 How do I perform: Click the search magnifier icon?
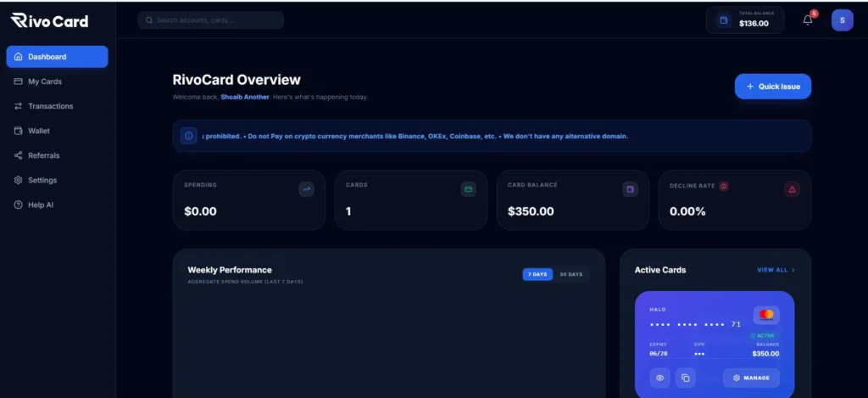(149, 20)
